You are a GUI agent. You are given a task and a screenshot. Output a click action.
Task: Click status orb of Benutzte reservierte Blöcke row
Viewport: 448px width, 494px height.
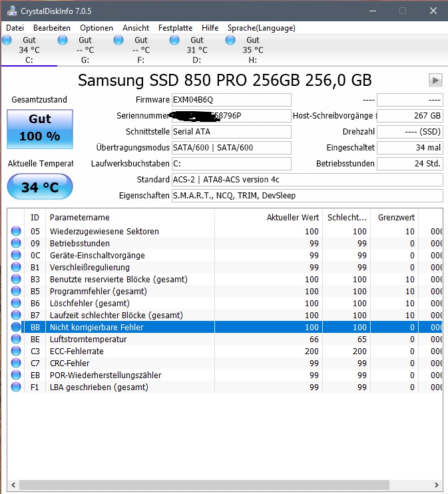(16, 279)
